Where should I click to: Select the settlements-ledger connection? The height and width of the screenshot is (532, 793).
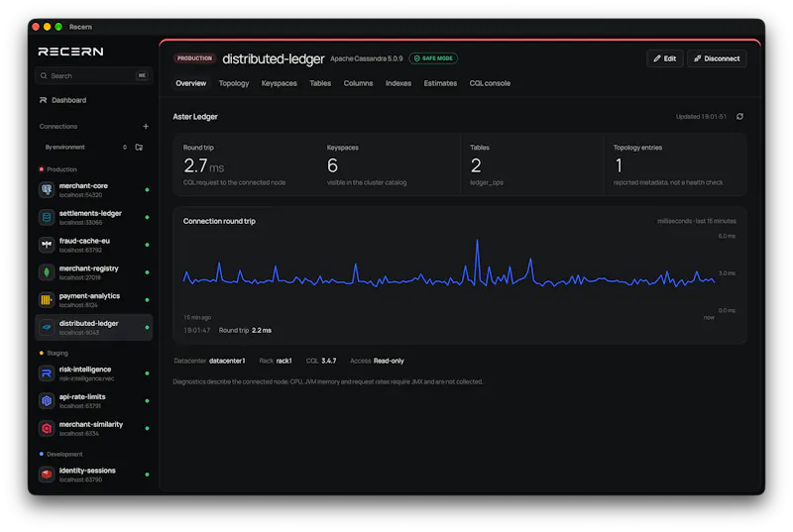pyautogui.click(x=93, y=217)
